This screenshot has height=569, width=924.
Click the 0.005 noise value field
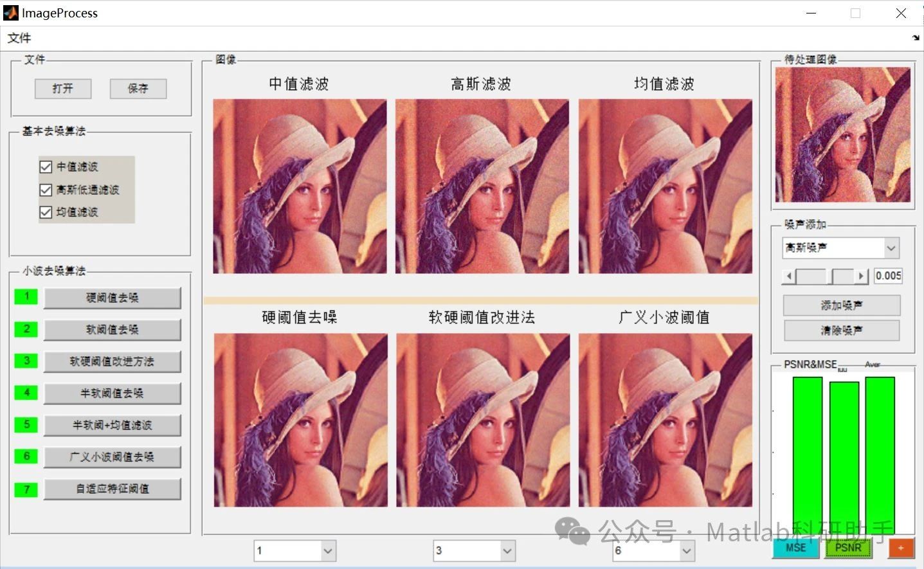pyautogui.click(x=888, y=276)
